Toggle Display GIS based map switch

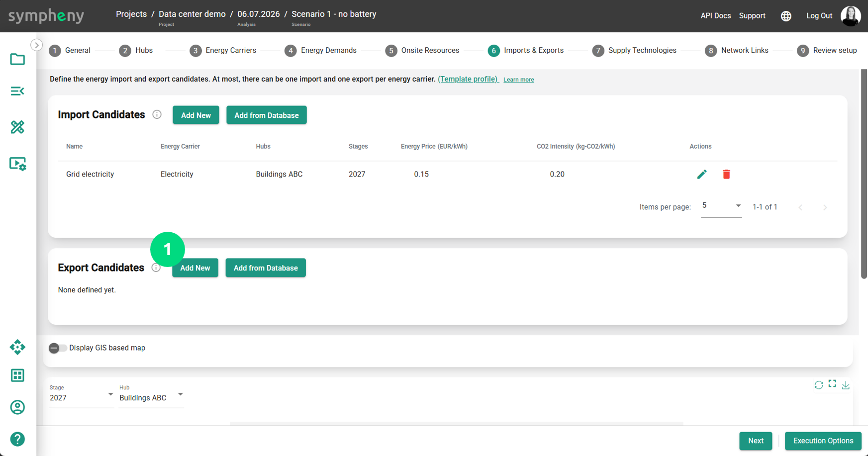click(x=57, y=348)
